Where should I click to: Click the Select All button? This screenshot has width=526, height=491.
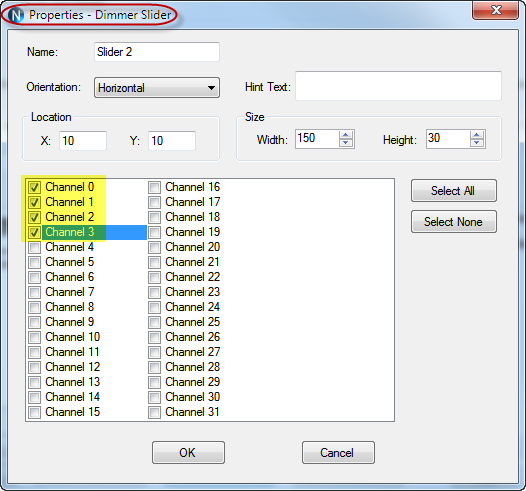point(454,190)
